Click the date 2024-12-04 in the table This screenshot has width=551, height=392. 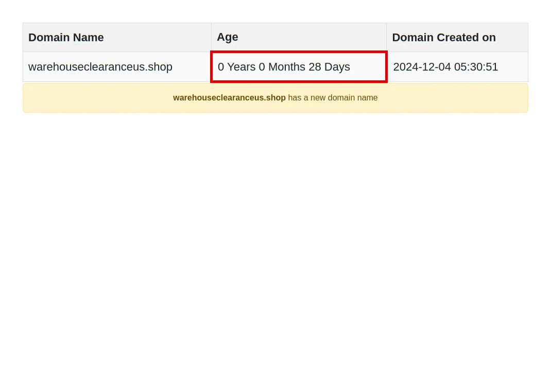point(422,67)
